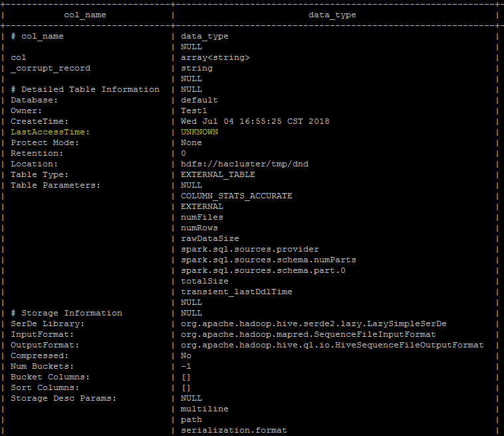Select 'spark.sql.sources.provider' parameter
Screen dimensions: 504x436
tap(250, 249)
